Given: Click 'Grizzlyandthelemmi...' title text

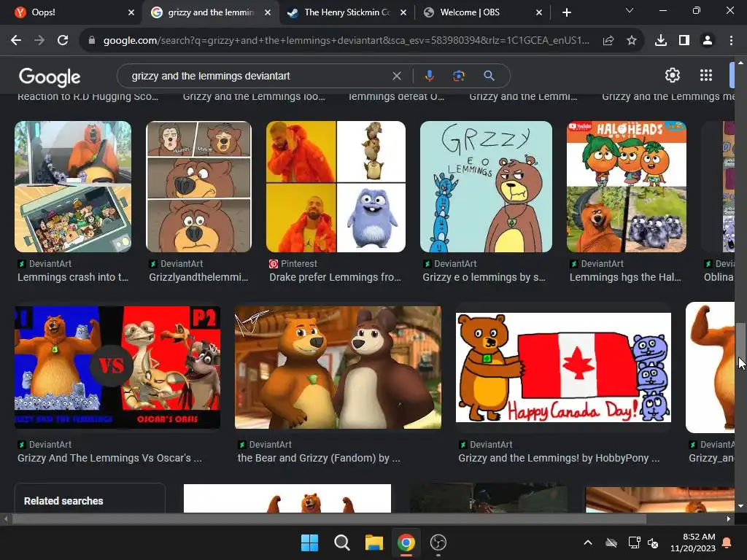Looking at the screenshot, I should click(198, 277).
